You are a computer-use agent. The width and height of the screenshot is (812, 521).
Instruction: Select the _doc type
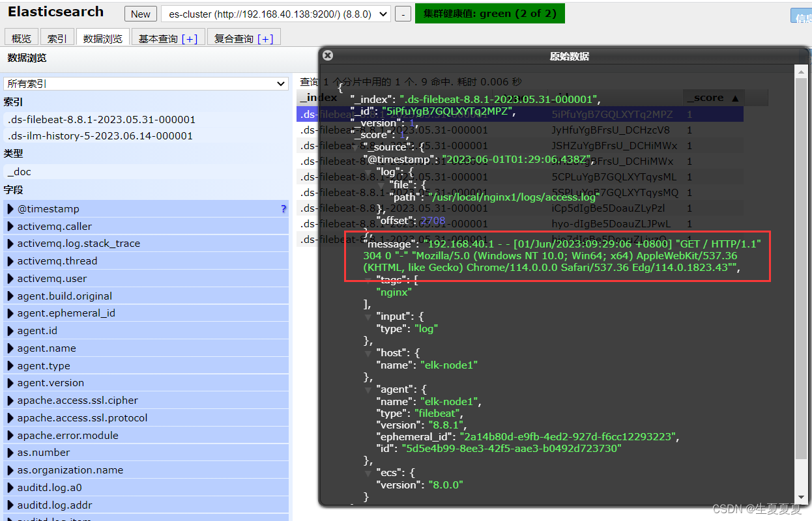(146, 172)
